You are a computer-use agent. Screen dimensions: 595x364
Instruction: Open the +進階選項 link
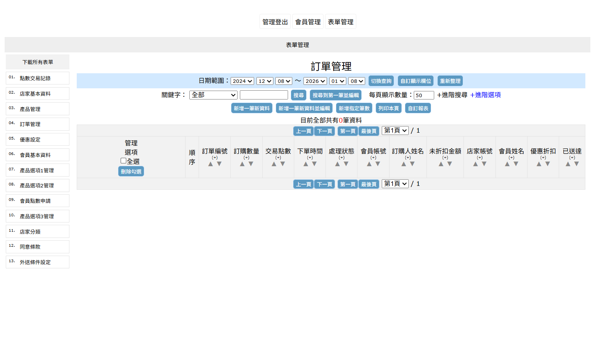485,95
